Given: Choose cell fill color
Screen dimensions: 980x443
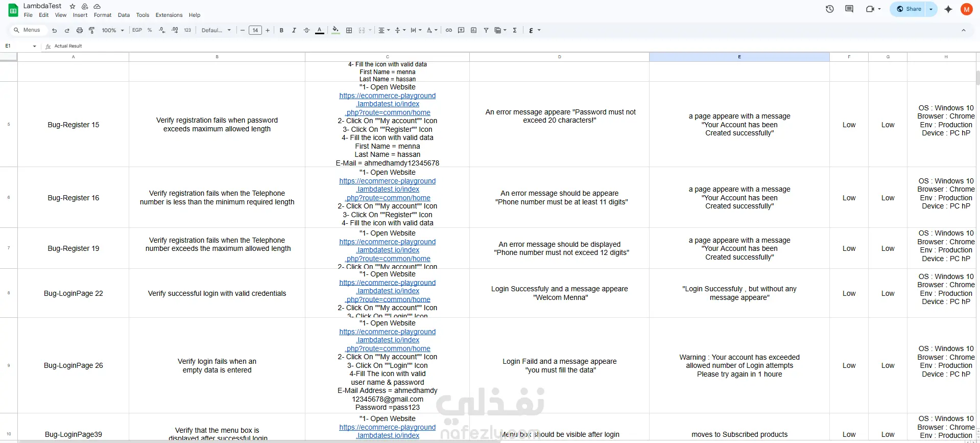Looking at the screenshot, I should tap(336, 30).
